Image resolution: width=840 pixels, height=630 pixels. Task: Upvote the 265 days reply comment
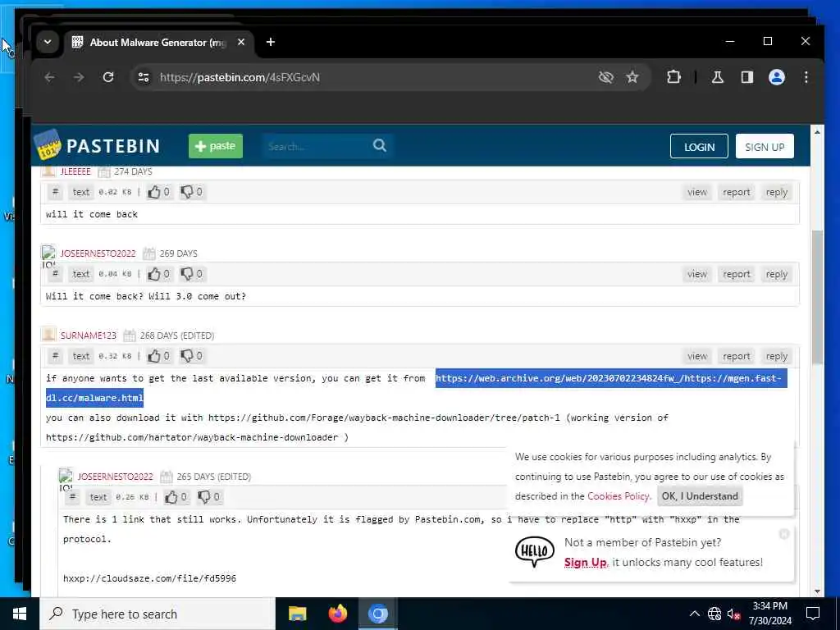click(176, 496)
